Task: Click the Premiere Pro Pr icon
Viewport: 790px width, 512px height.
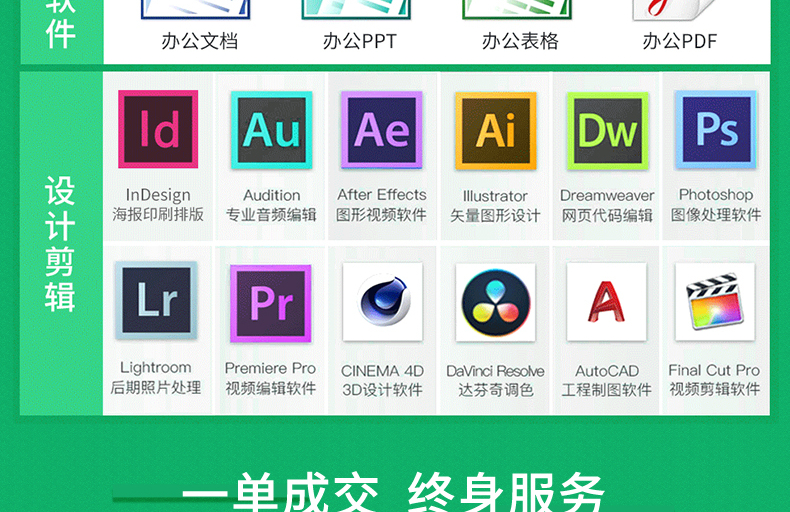Action: click(x=271, y=303)
